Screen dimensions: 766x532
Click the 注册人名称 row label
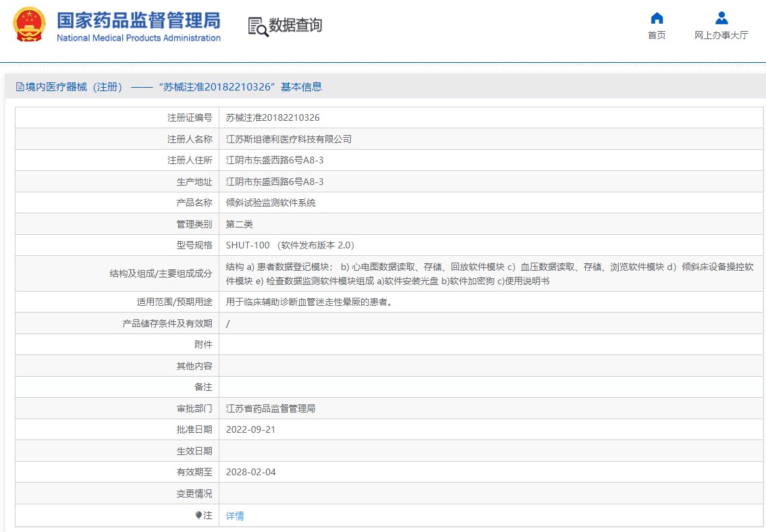pyautogui.click(x=190, y=139)
